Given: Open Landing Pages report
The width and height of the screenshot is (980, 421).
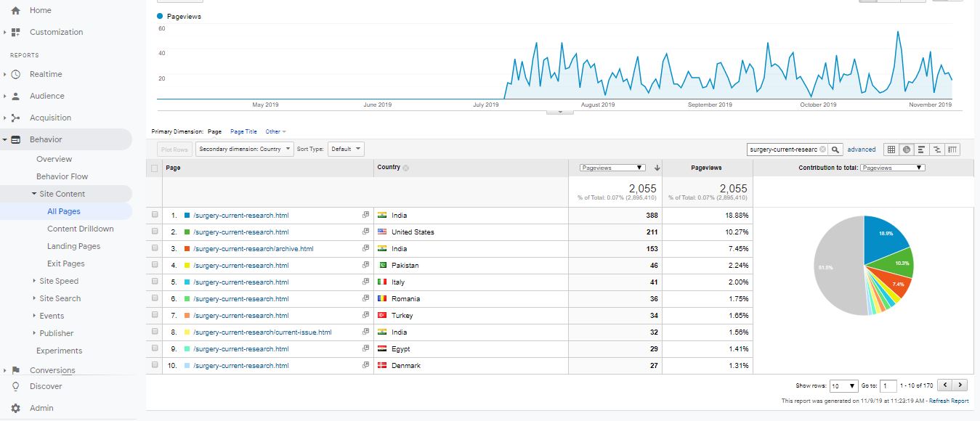Looking at the screenshot, I should (x=73, y=246).
